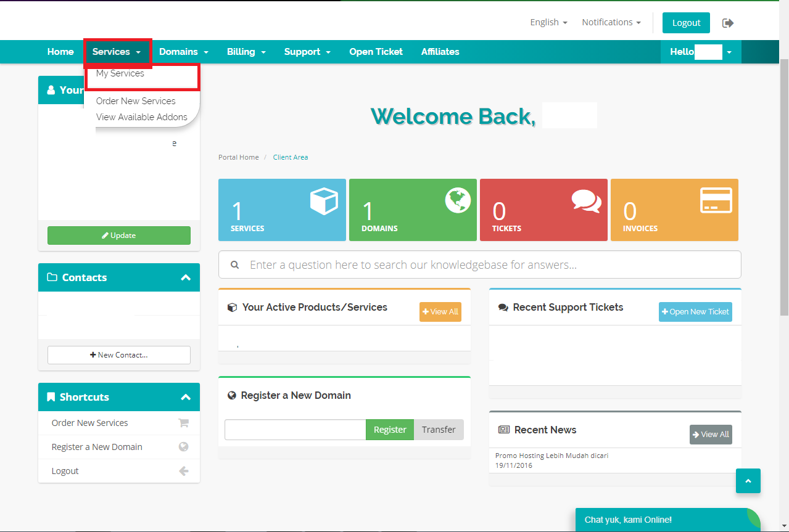Open the Notifications dropdown
The width and height of the screenshot is (789, 532).
(611, 22)
